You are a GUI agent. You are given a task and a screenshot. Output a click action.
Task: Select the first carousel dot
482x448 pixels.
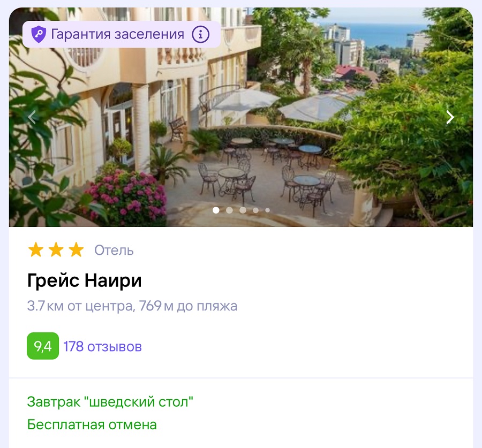coord(216,210)
